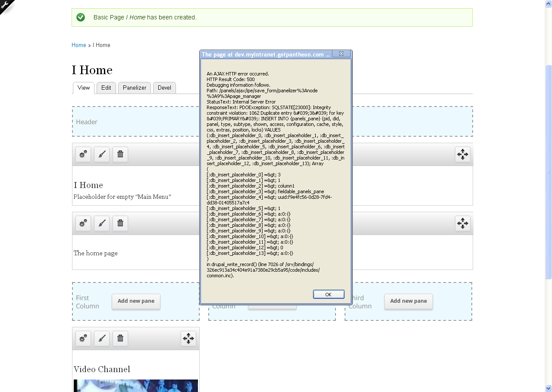
Task: Click scrollbar down arrow
Action: coord(549,388)
